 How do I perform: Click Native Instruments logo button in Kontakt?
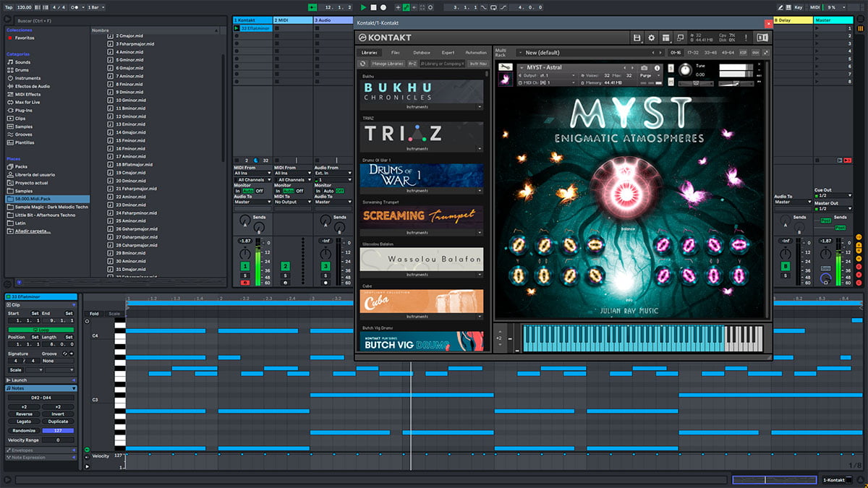click(x=762, y=38)
